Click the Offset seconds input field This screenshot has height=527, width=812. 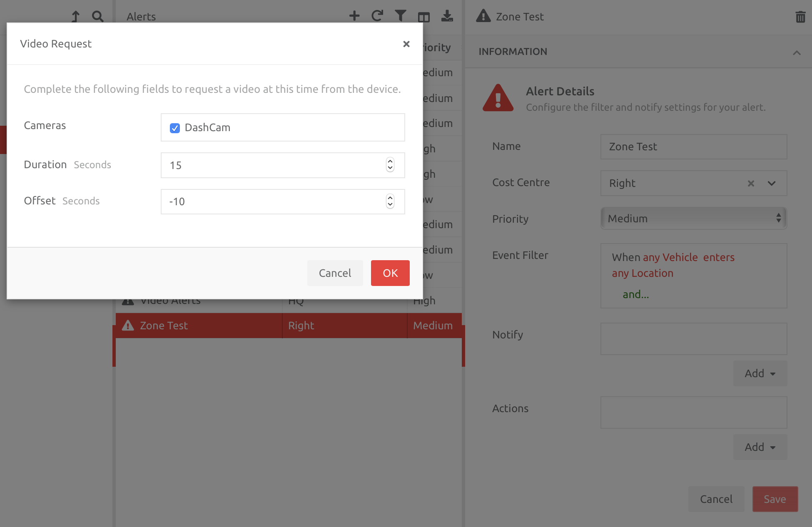(283, 201)
